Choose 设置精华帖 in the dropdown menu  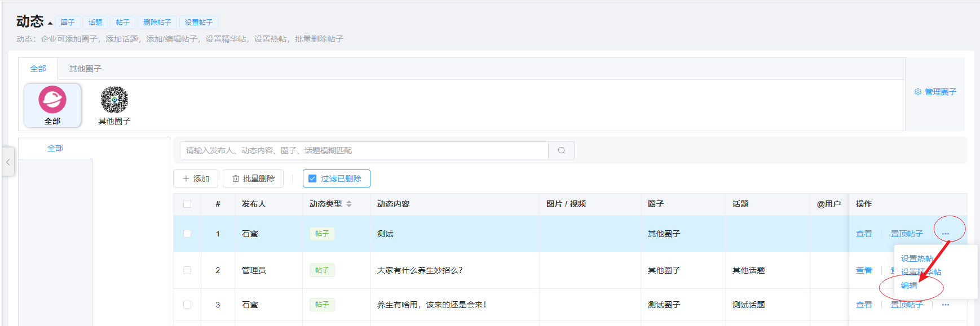pos(921,272)
